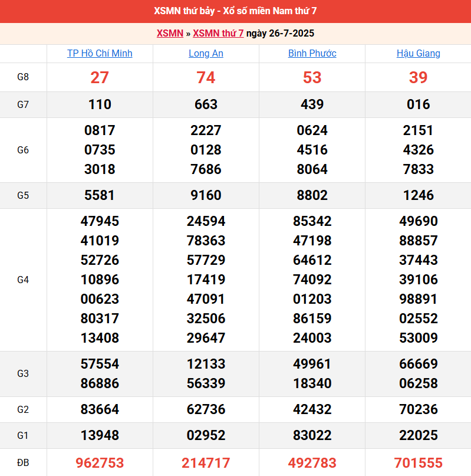This screenshot has height=476, width=471.
Task: Click the G2 number 70236
Action: 419,409
